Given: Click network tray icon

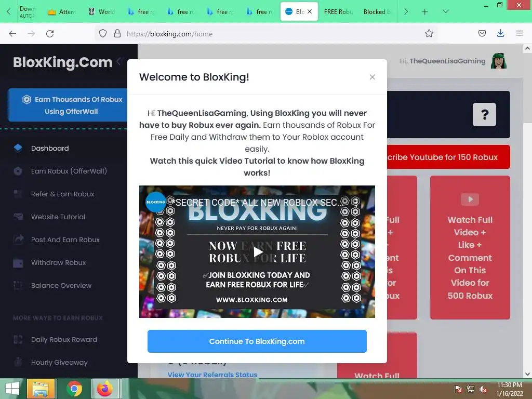Looking at the screenshot, I should click(x=470, y=389).
